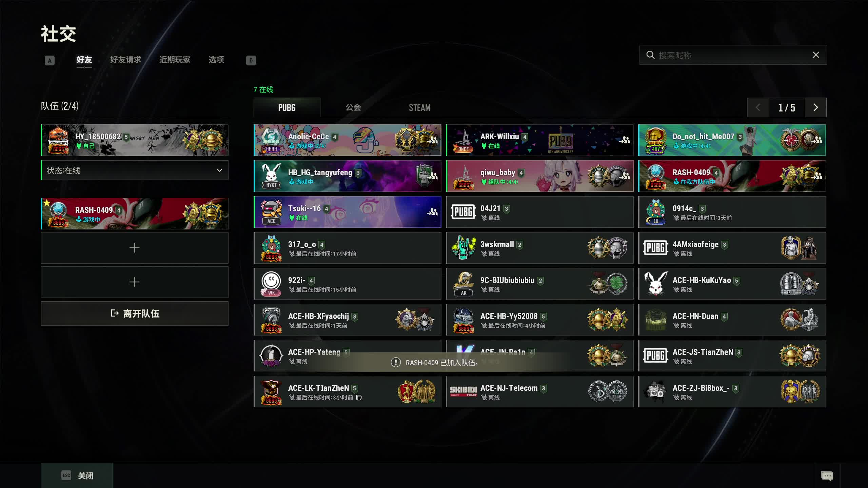The width and height of the screenshot is (868, 488).
Task: Click the copy icon beside ACE-LK-TIanZheN's status
Action: click(359, 398)
